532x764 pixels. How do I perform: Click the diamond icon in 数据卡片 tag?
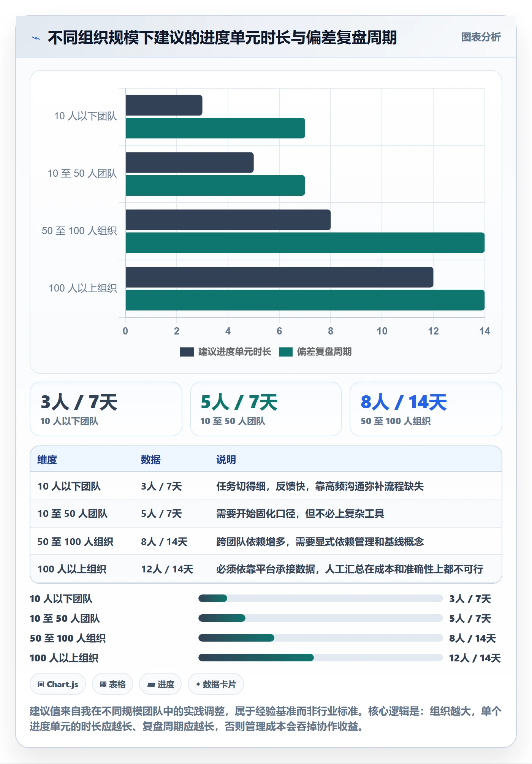198,684
